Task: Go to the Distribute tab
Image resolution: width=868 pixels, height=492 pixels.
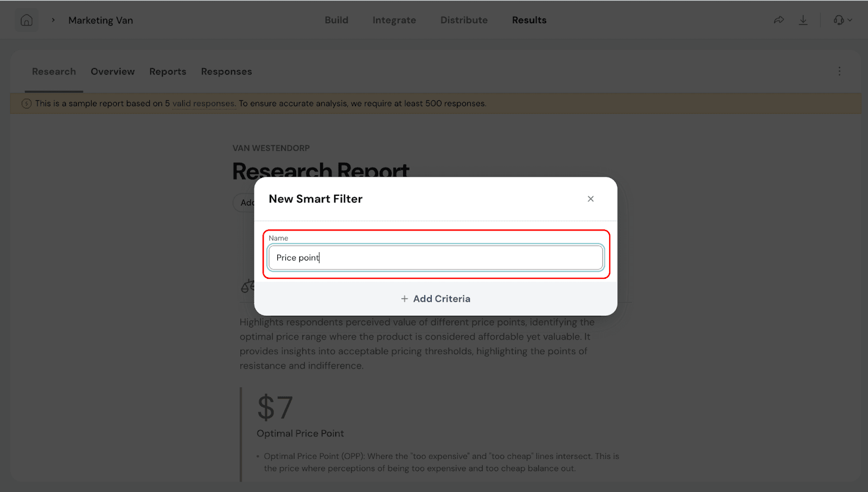Action: click(464, 20)
